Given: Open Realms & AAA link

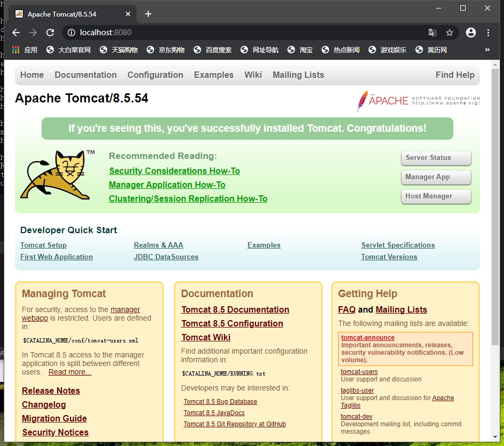Looking at the screenshot, I should [158, 245].
